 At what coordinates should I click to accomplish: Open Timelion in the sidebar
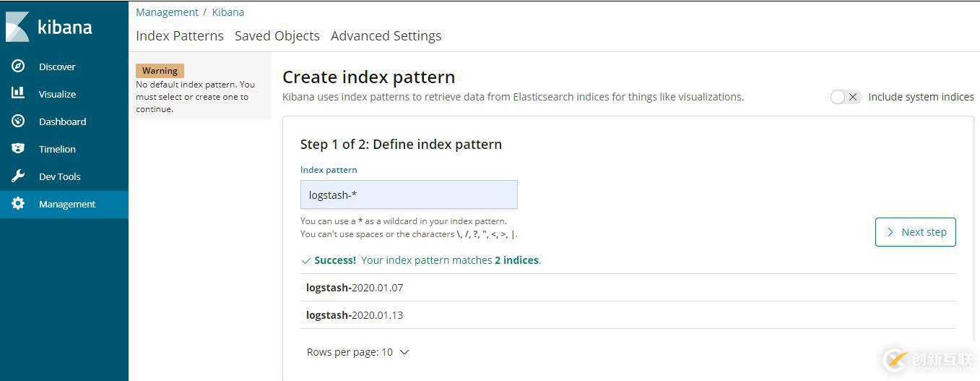click(x=64, y=149)
